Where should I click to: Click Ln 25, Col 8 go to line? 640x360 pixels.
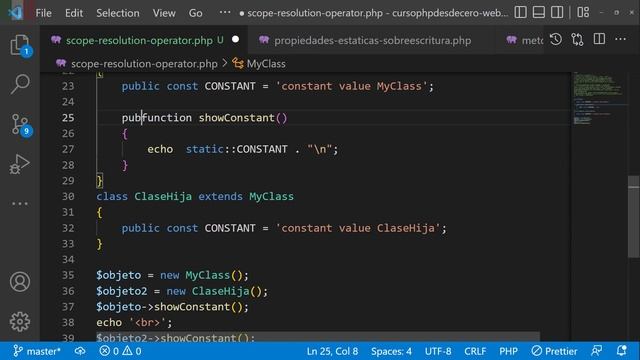click(x=332, y=351)
